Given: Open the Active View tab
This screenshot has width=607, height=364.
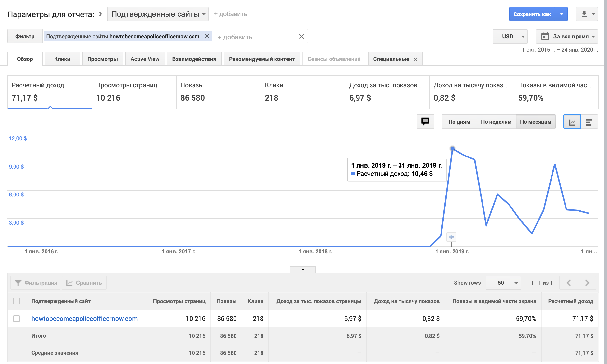Looking at the screenshot, I should [x=145, y=59].
